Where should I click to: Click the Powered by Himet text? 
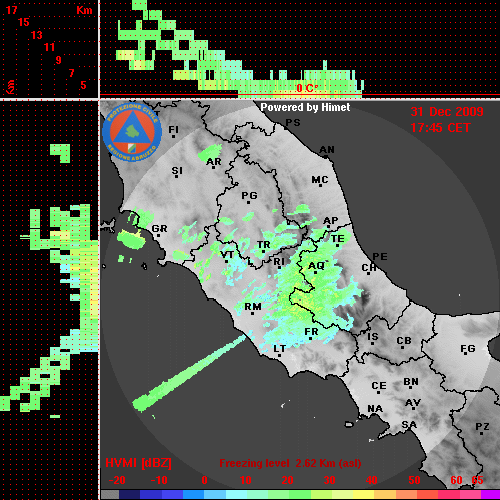305,107
